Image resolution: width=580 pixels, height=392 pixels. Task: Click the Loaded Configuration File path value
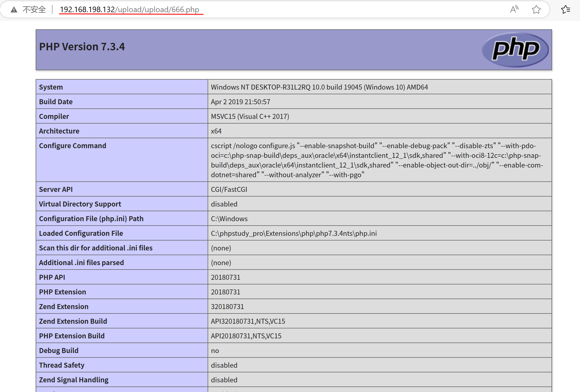pos(294,233)
